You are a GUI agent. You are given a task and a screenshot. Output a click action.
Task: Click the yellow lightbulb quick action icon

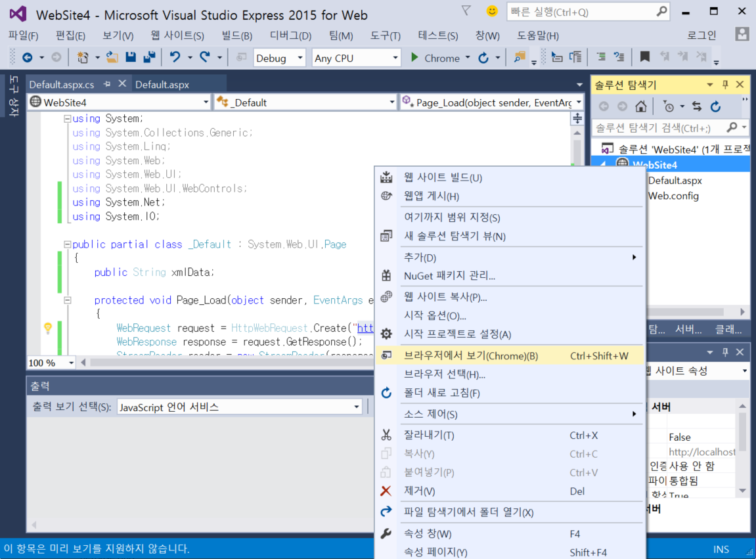[x=47, y=328]
